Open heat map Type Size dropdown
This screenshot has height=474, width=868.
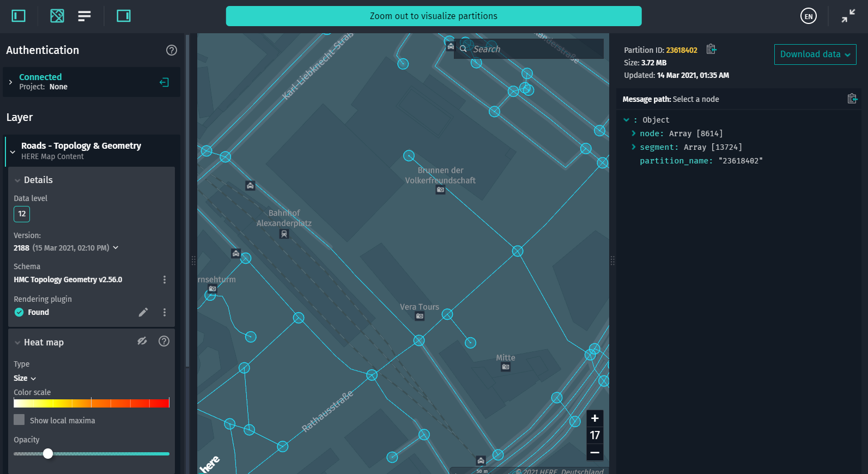(25, 378)
